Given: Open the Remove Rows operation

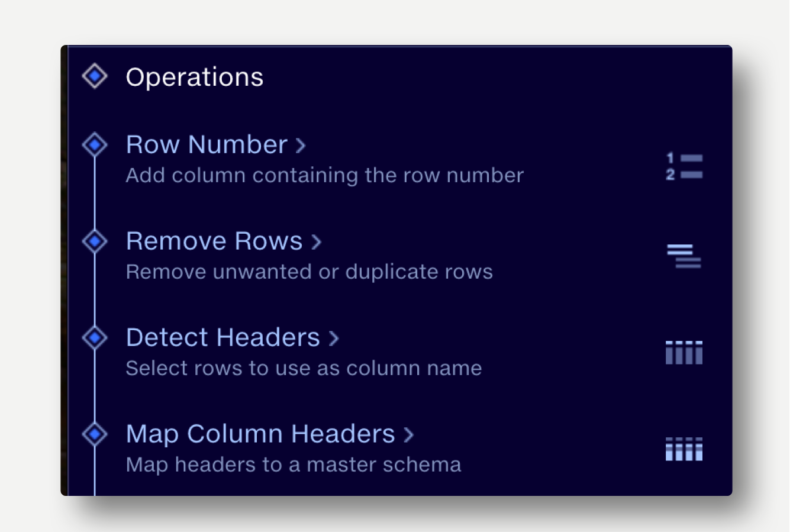Looking at the screenshot, I should tap(214, 241).
